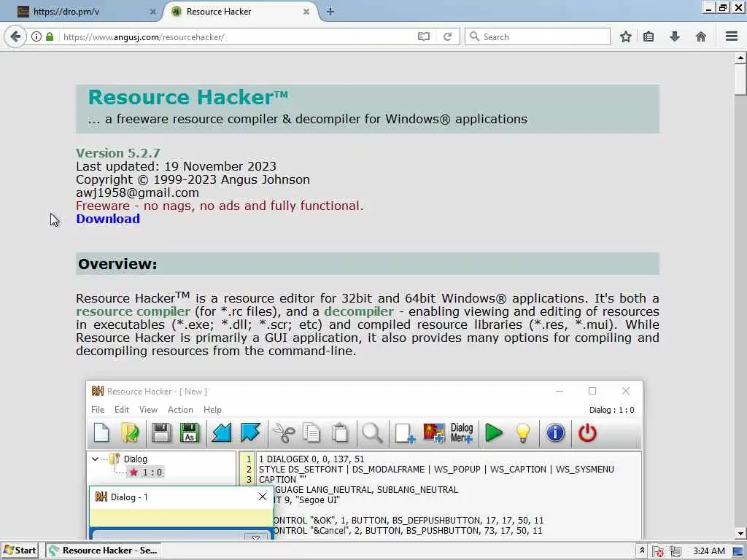Click the Resource Hacker page title heading

(x=188, y=97)
